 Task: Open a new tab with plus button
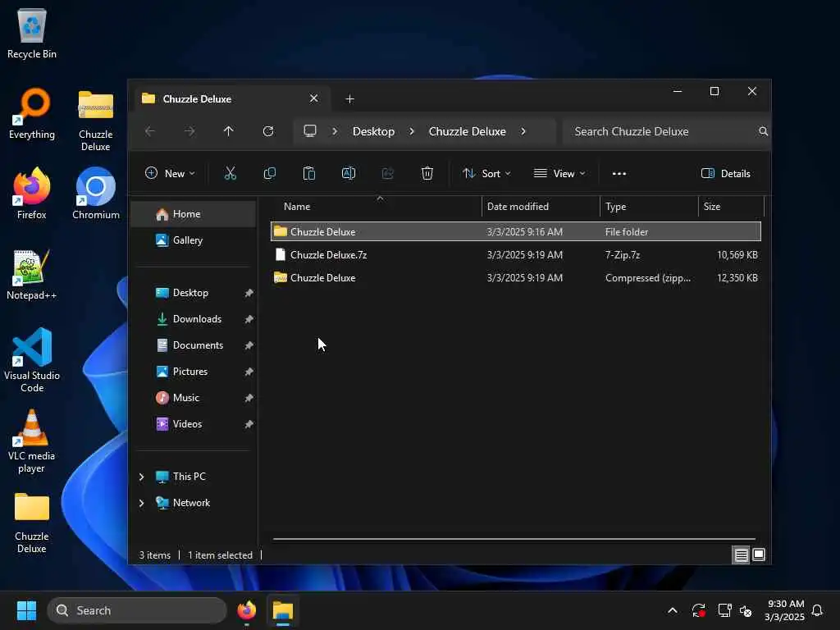coord(349,99)
